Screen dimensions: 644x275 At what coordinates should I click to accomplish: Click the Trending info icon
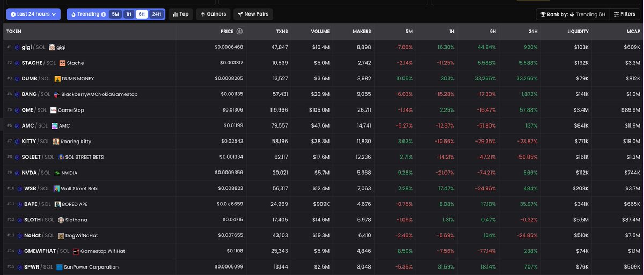[x=104, y=14]
